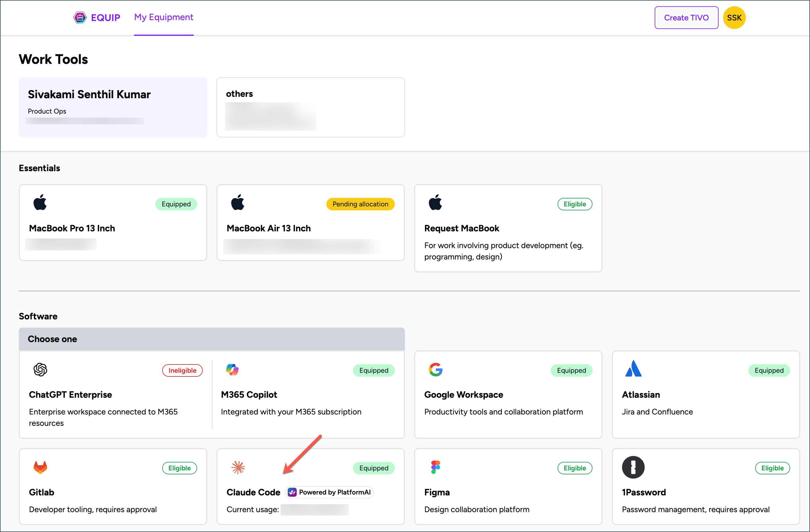Click the Jira and Confluence description
810x532 pixels.
pos(657,412)
